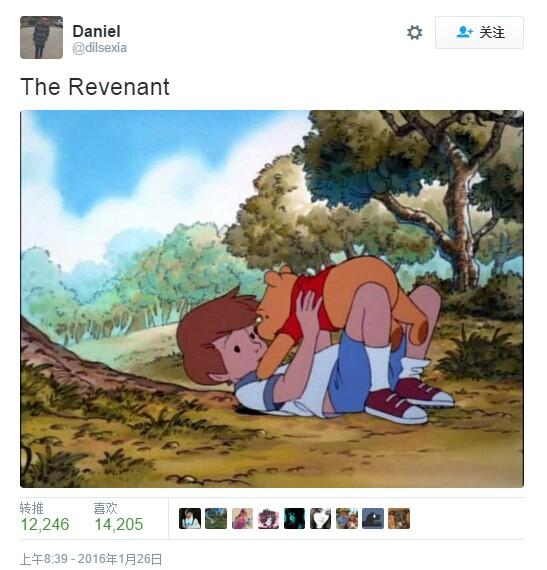The image size is (547, 570).
Task: Open the @dilsexia handle link
Action: (100, 48)
